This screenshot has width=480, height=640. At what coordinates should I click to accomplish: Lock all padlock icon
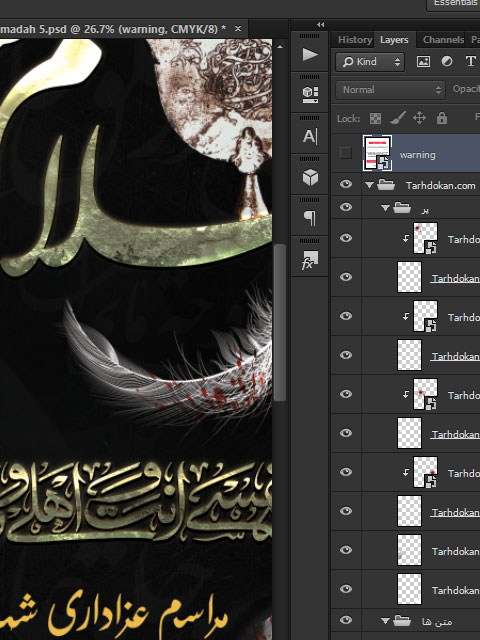pyautogui.click(x=442, y=118)
